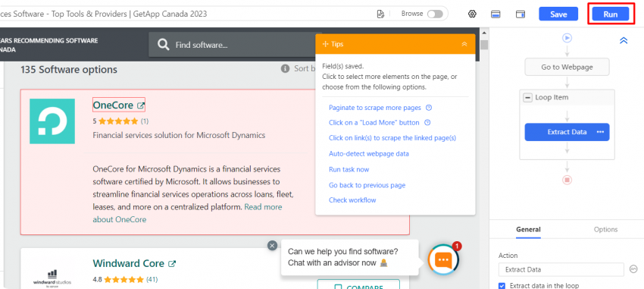The height and width of the screenshot is (289, 644).
Task: Select the Extract Data workflow step
Action: tap(567, 132)
